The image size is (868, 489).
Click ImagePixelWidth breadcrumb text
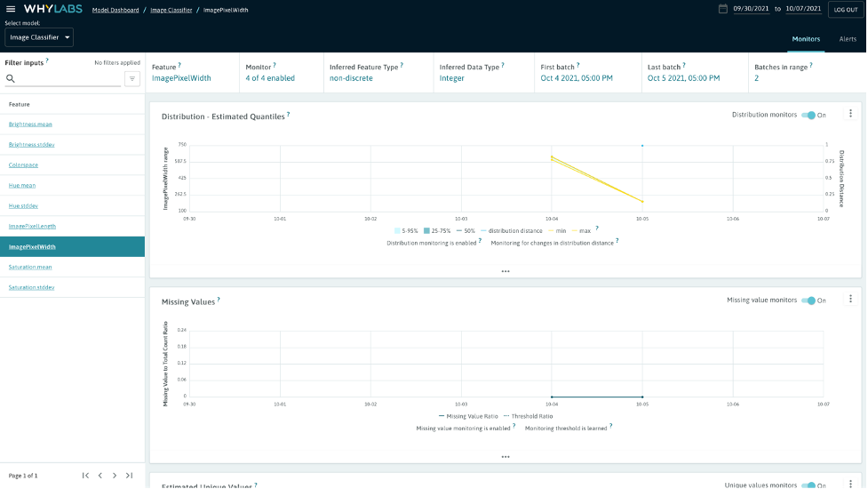(x=226, y=10)
